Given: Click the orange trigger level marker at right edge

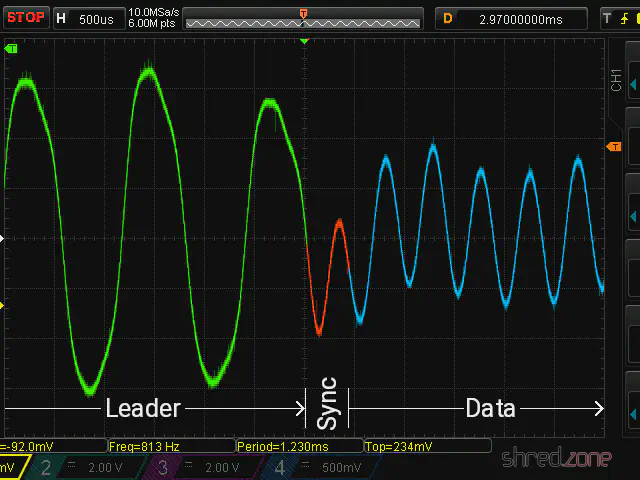Looking at the screenshot, I should coord(614,147).
